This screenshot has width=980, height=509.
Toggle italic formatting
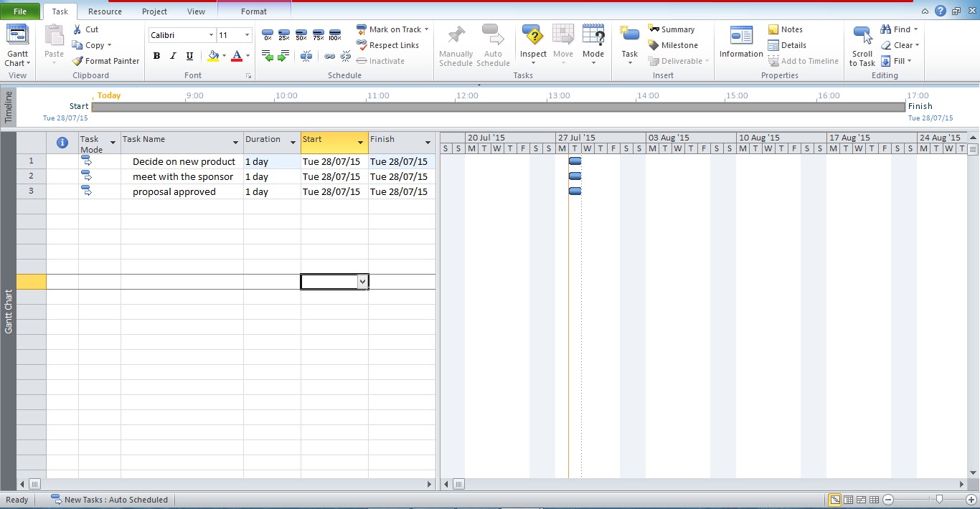(x=172, y=55)
